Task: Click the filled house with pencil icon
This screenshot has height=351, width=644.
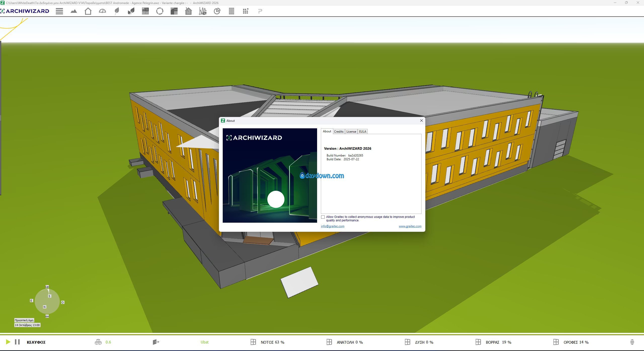Action: tap(188, 11)
